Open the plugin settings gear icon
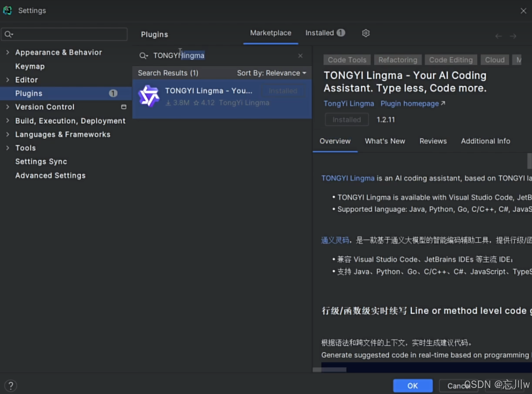The height and width of the screenshot is (394, 532). coord(365,33)
